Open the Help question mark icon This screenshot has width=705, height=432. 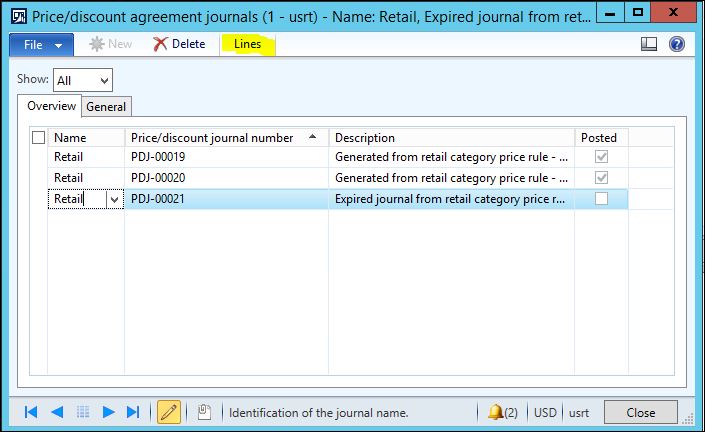(x=676, y=44)
